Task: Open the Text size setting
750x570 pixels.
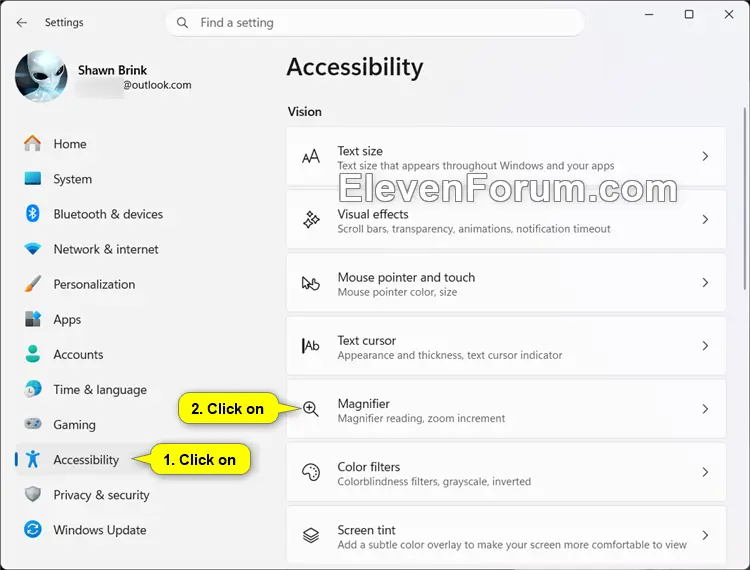Action: [506, 156]
